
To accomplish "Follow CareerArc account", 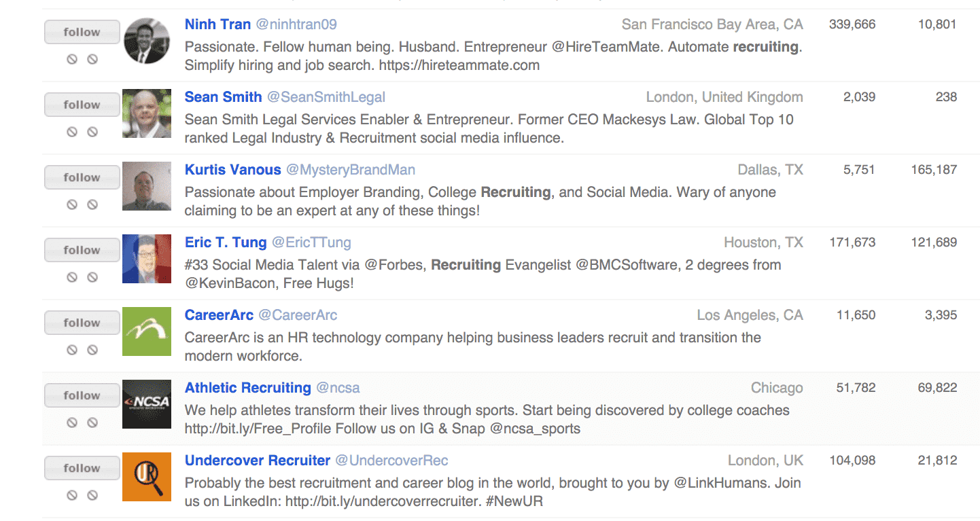I will click(82, 323).
